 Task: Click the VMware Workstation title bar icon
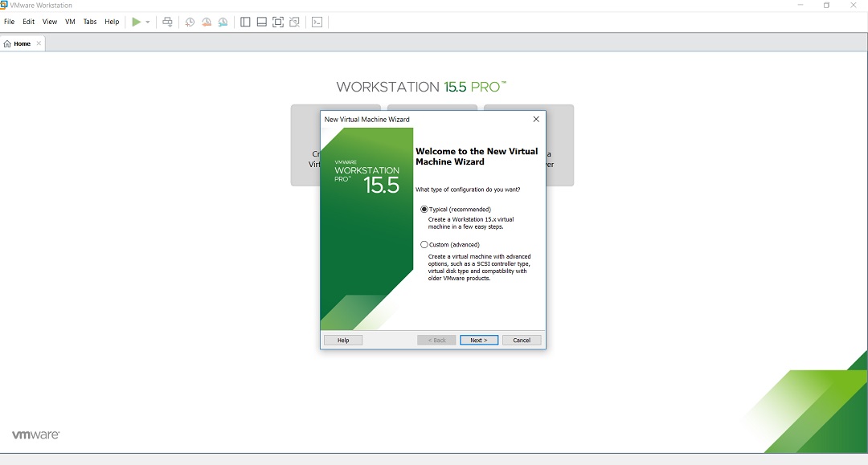click(x=4, y=5)
